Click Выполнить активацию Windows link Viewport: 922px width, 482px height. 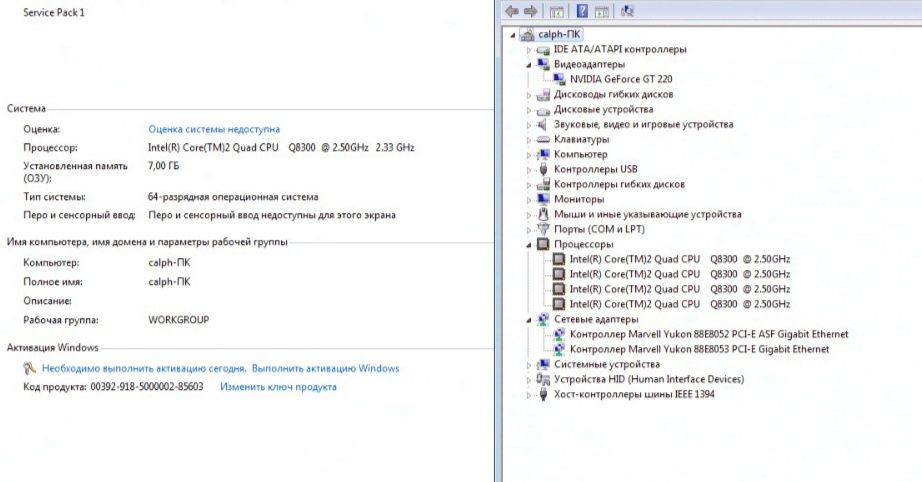pos(325,369)
